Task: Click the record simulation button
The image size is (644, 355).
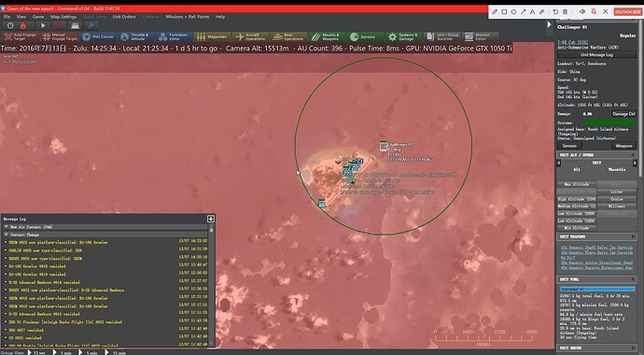Action: (x=58, y=26)
